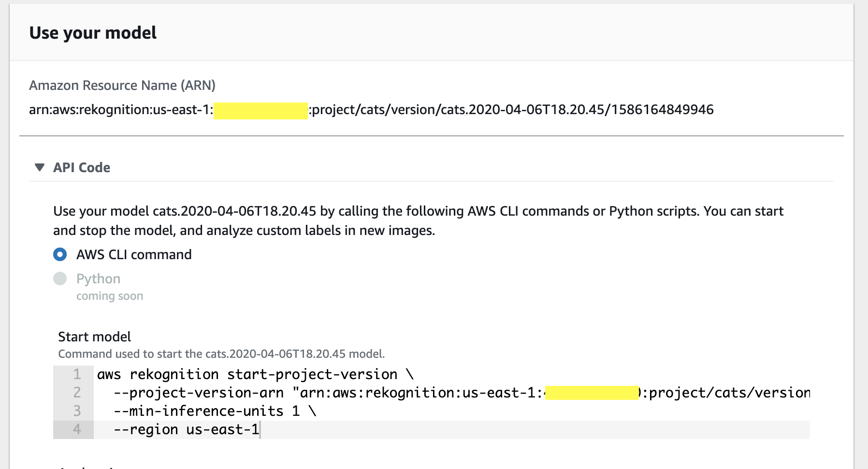Click the "Command used to start" description
This screenshot has width=868, height=469.
pos(221,354)
